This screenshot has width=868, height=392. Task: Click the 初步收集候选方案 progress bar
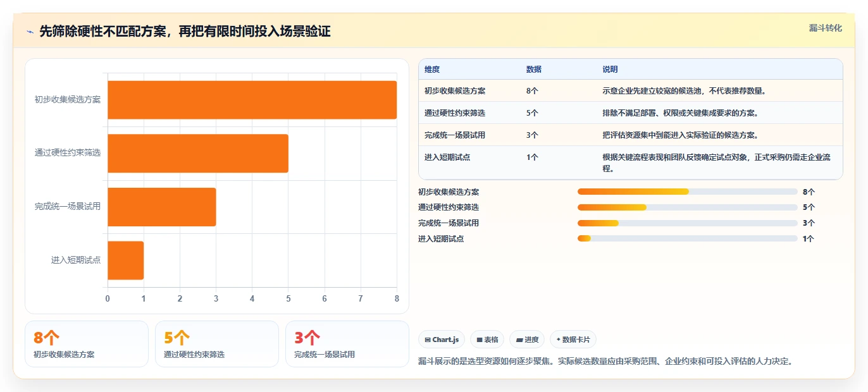point(688,192)
